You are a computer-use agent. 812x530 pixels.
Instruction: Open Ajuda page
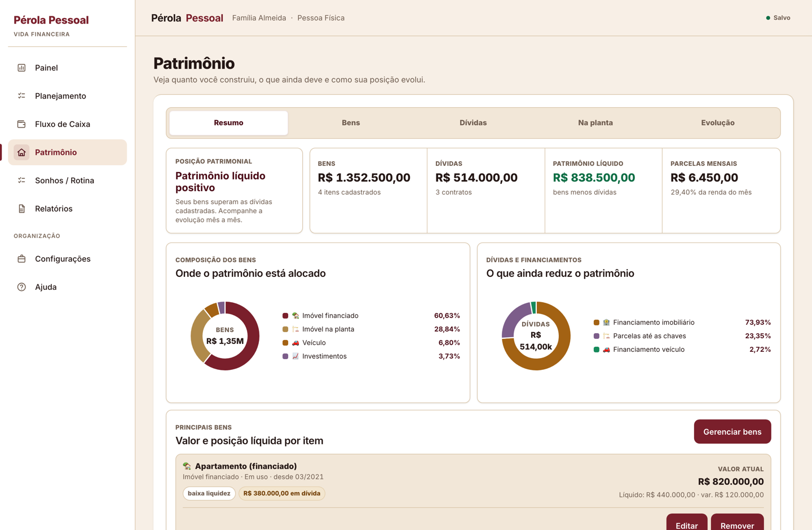coord(67,287)
